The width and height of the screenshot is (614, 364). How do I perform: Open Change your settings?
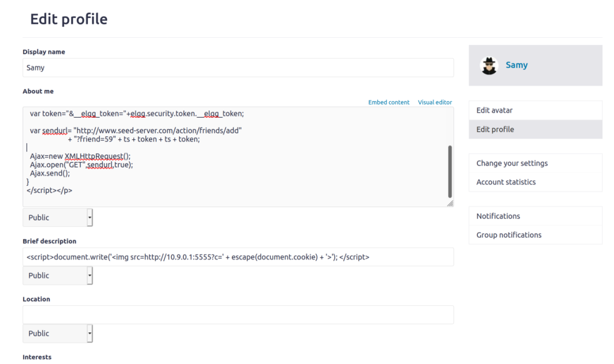click(x=535, y=163)
